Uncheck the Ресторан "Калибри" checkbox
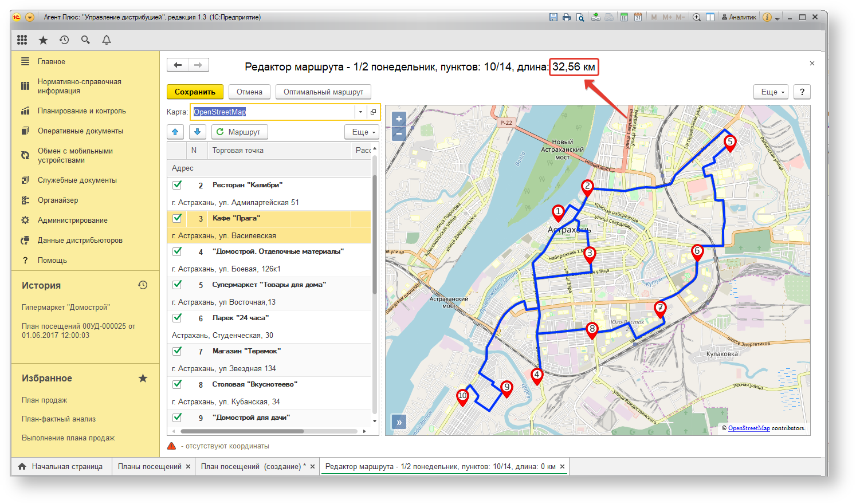This screenshot has width=856, height=504. point(177,184)
